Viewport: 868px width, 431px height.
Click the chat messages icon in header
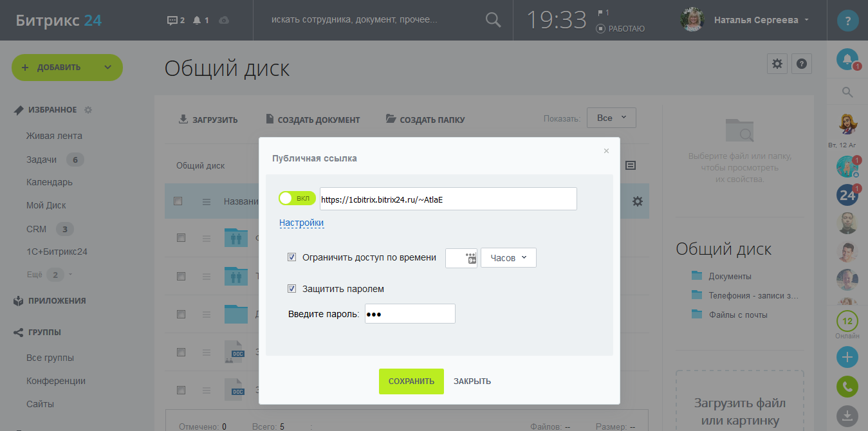coord(172,21)
